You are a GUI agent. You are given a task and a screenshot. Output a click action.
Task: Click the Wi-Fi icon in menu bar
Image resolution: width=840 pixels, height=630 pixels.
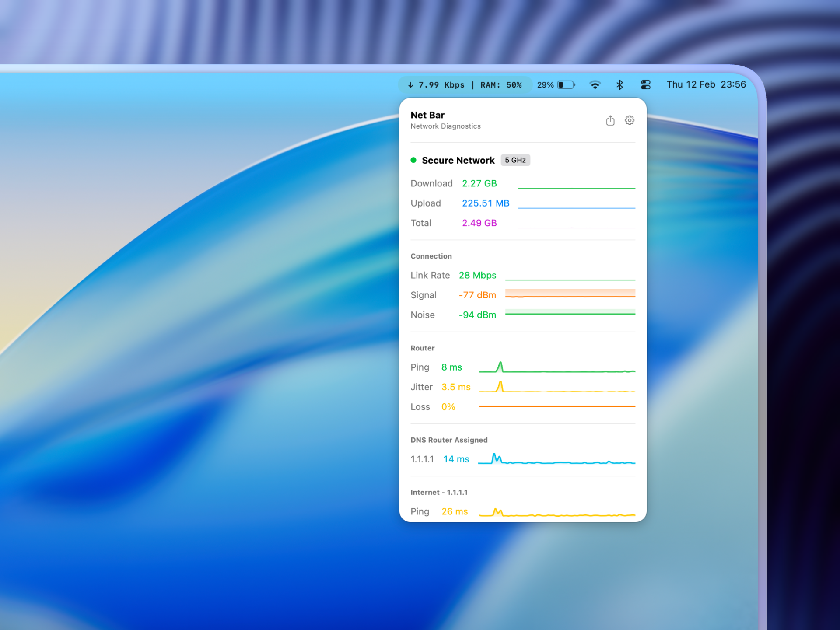[595, 84]
